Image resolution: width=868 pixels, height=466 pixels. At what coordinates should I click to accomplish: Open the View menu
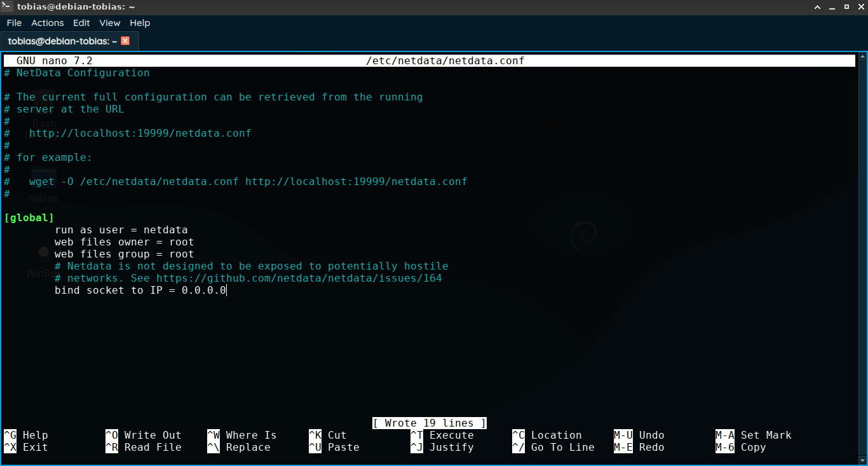[x=109, y=23]
